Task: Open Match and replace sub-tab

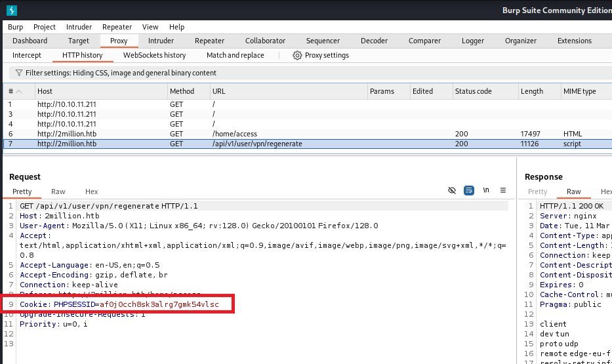Action: point(235,56)
